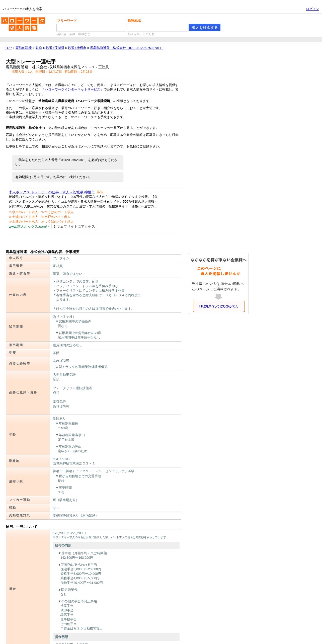Click the フォークリフト運転技能者 text

point(72,388)
